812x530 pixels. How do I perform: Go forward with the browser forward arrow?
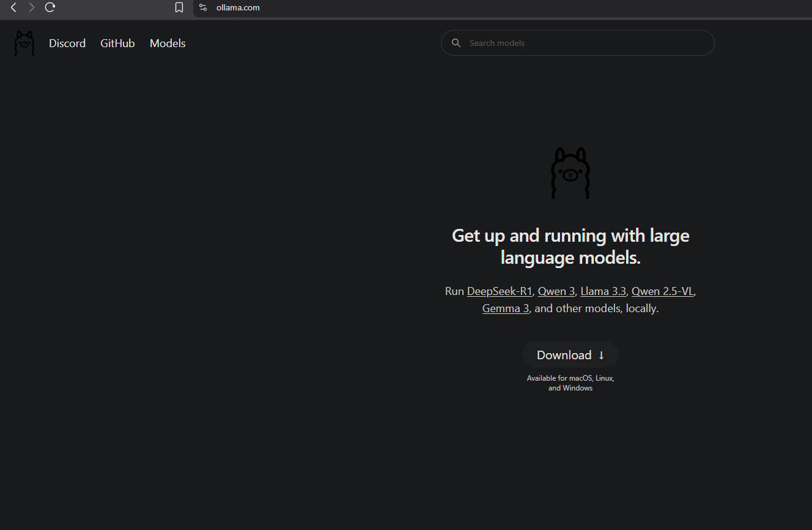(32, 7)
